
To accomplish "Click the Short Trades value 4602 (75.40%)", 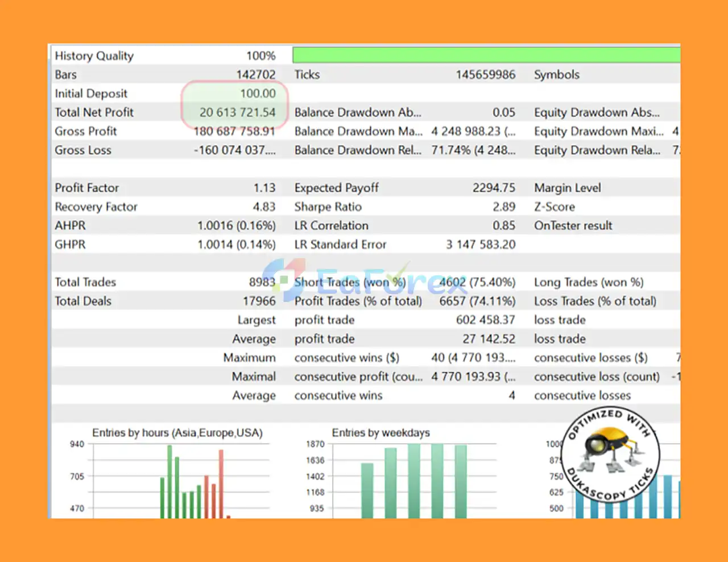I will click(477, 282).
